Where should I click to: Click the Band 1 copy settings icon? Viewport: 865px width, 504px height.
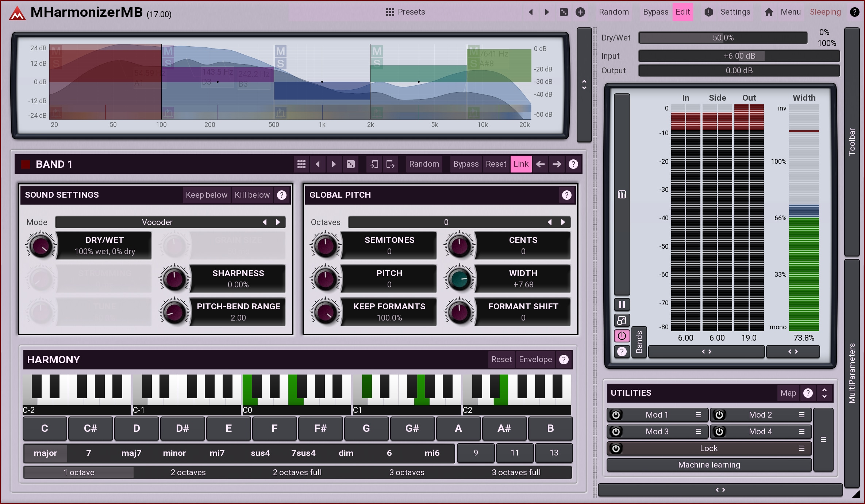[x=374, y=164]
